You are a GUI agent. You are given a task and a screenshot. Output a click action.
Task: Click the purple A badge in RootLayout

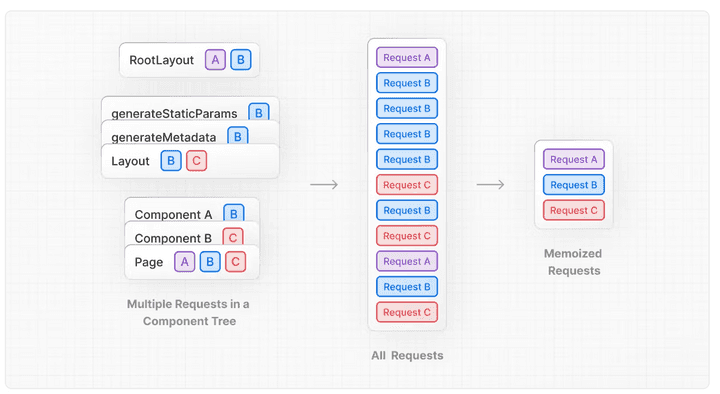pyautogui.click(x=215, y=60)
